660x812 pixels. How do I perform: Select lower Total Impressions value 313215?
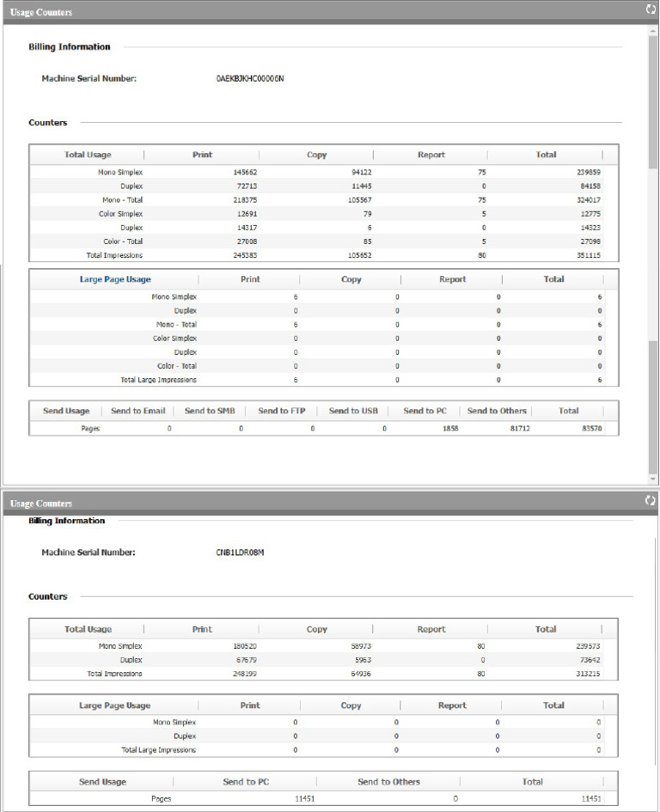point(588,675)
